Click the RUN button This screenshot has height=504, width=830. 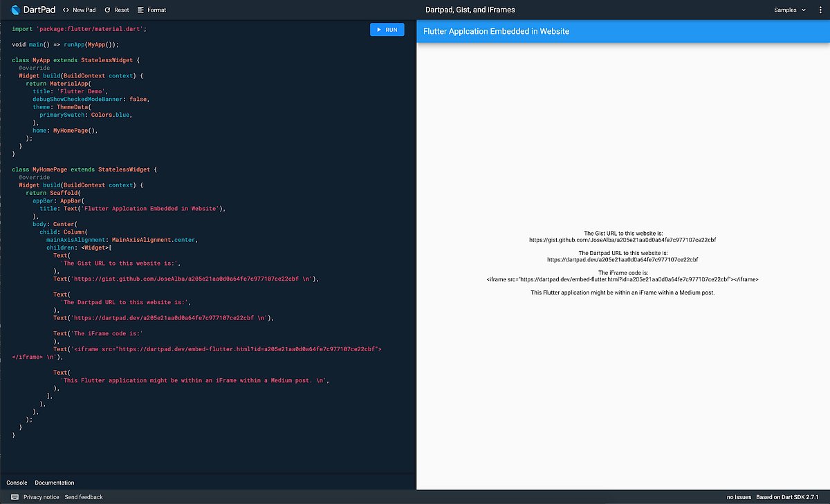tap(387, 30)
